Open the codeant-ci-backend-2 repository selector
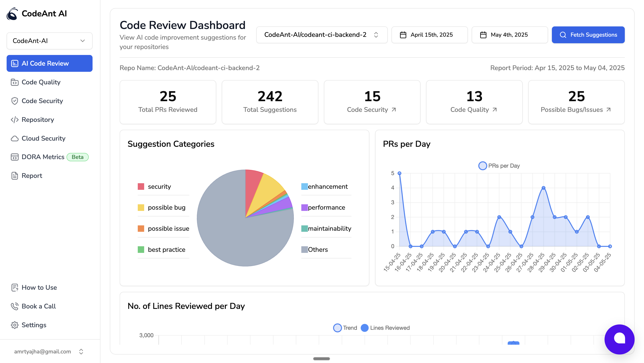Screen dimensions: 644x363 click(x=322, y=35)
